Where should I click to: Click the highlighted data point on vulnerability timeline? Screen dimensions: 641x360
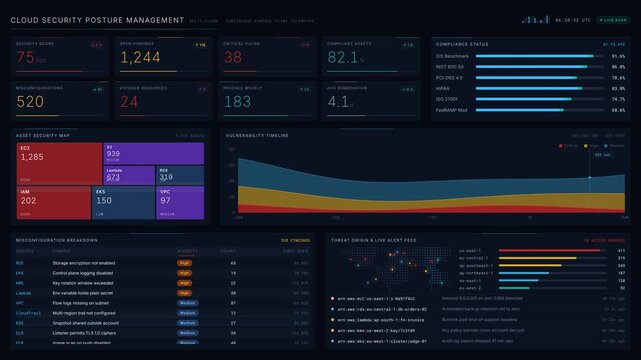point(589,178)
